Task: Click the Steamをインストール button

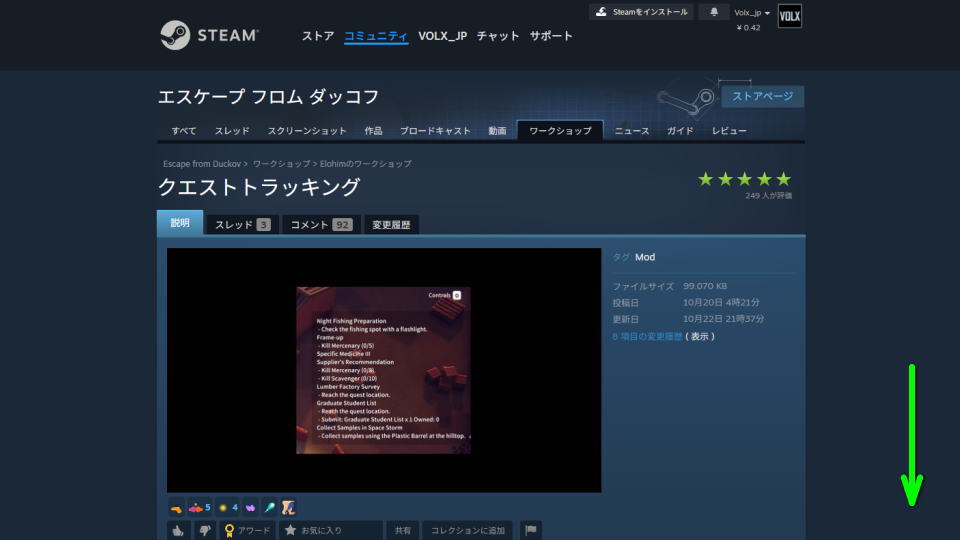Action: click(641, 12)
